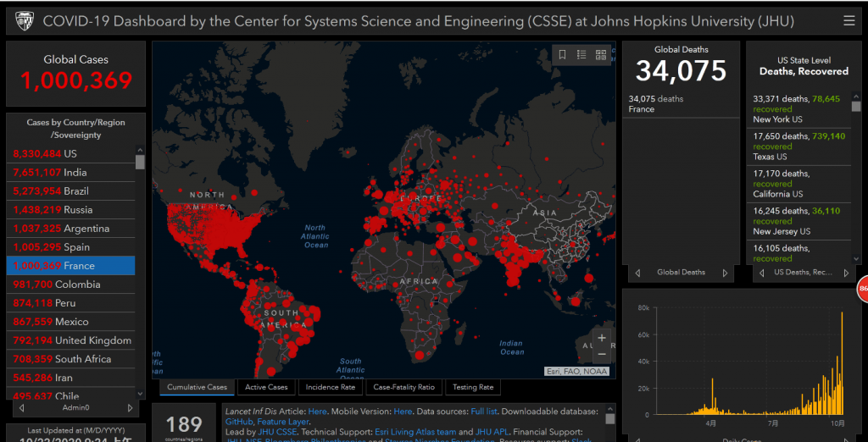
Task: Open the Case-Fatality Ratio tab
Action: (x=403, y=387)
